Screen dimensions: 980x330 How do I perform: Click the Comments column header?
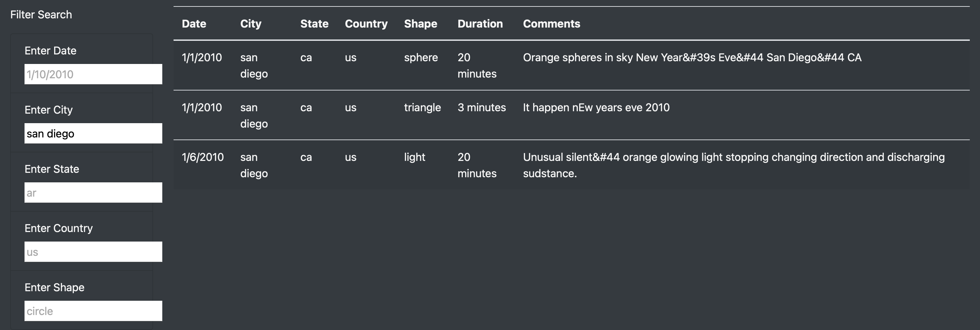(551, 23)
